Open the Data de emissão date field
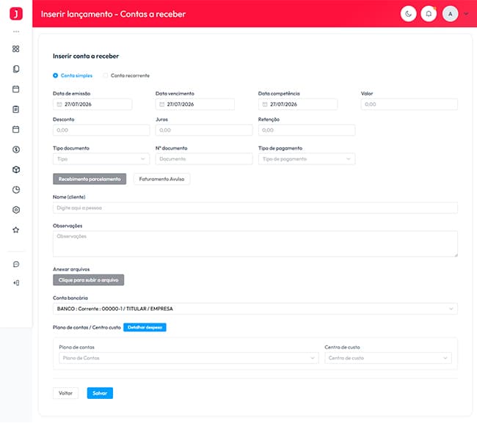 click(92, 104)
